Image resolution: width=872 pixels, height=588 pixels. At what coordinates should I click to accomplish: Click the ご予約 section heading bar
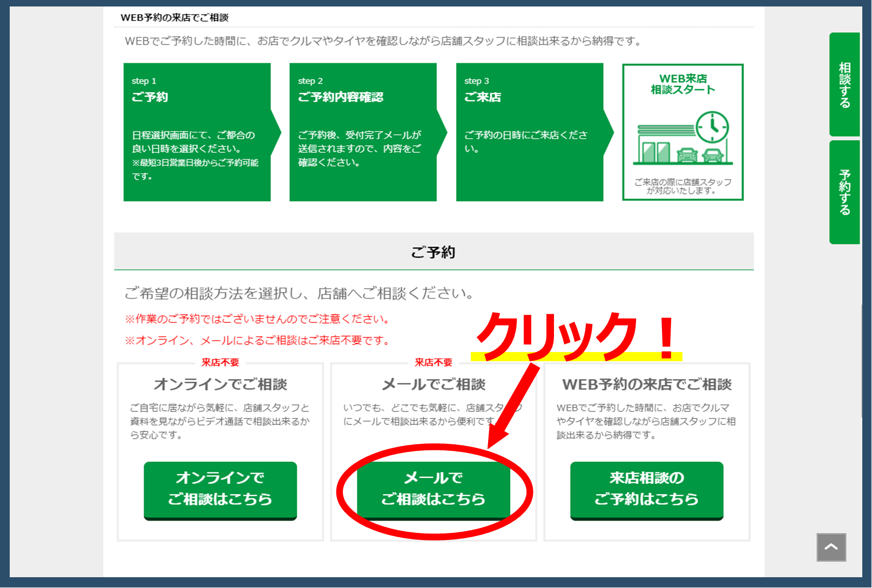[434, 252]
